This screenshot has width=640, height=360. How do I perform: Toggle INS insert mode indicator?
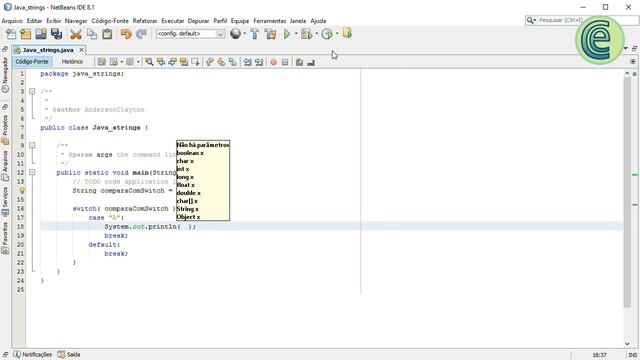[x=633, y=355]
